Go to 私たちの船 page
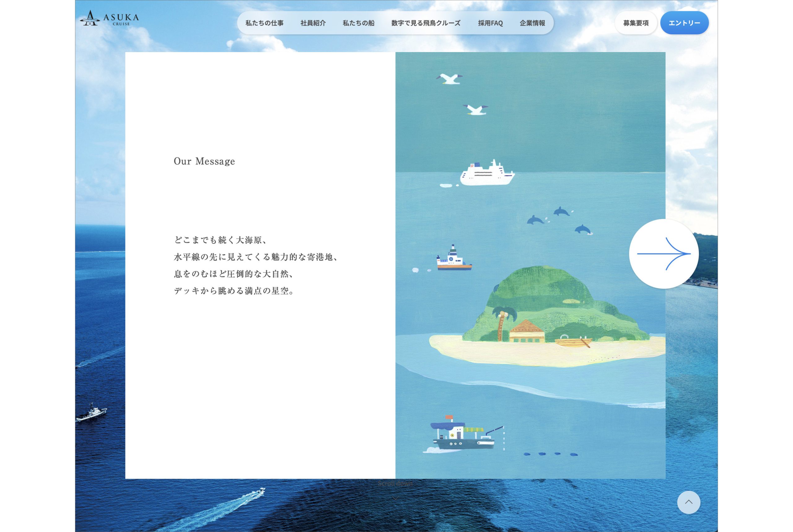This screenshot has height=532, width=793. pyautogui.click(x=358, y=23)
